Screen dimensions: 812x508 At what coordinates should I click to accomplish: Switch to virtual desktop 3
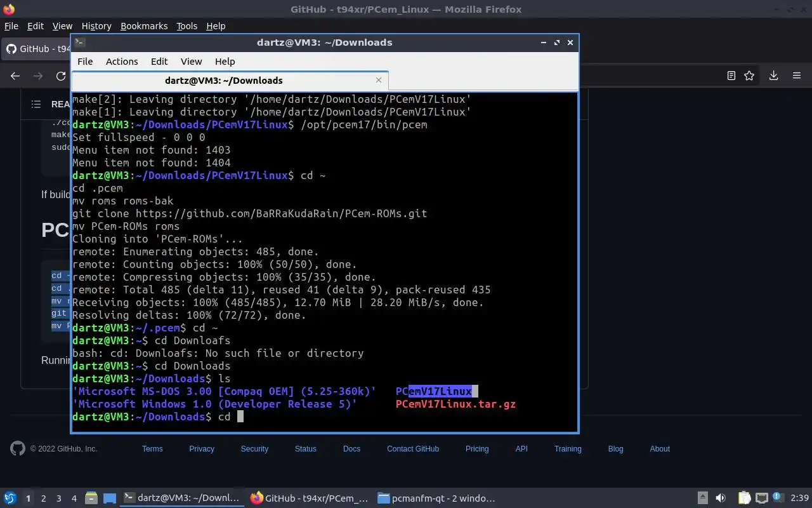coord(58,498)
